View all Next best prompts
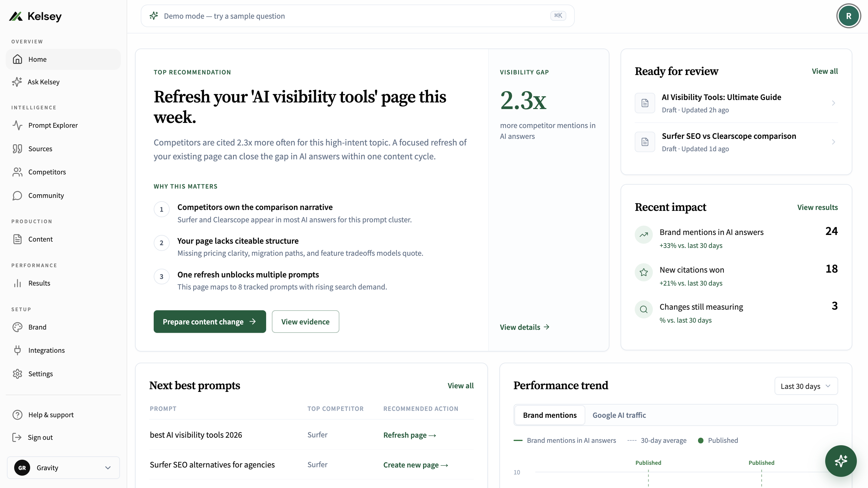The width and height of the screenshot is (868, 488). [460, 386]
